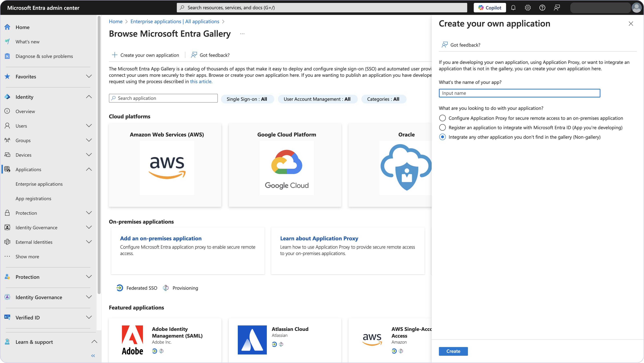Expand the Users chevron
The image size is (644, 363).
point(89,125)
